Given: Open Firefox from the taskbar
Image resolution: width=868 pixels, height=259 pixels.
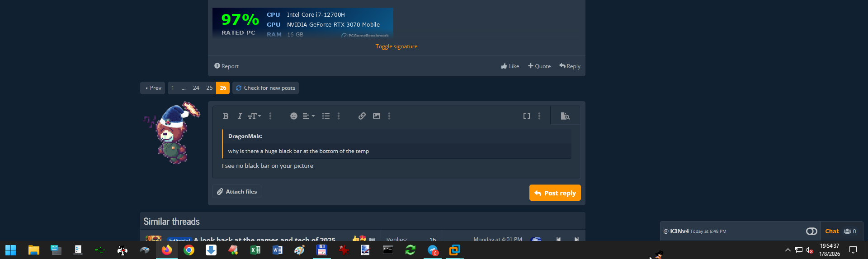Looking at the screenshot, I should point(167,250).
